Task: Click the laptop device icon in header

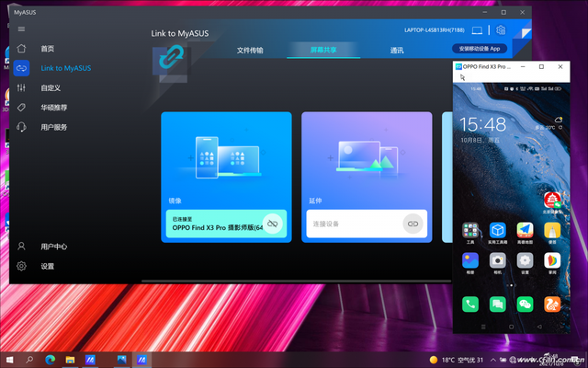Action: pyautogui.click(x=477, y=30)
